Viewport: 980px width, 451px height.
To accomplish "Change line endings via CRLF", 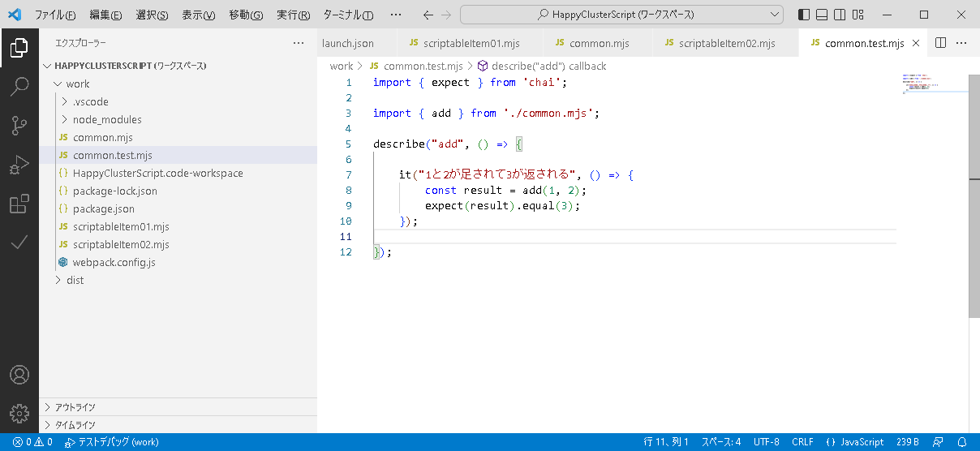I will point(802,442).
